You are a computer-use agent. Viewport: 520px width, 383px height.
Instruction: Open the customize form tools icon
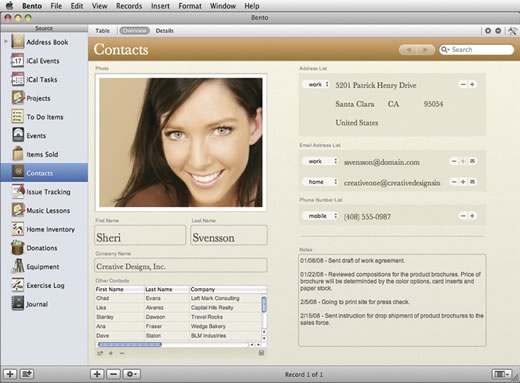pyautogui.click(x=512, y=31)
